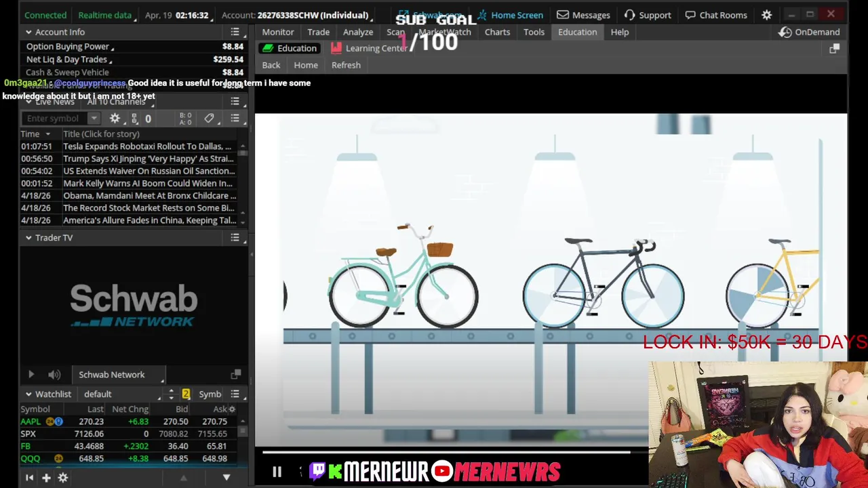
Task: Open Chat Rooms in top bar
Action: (x=715, y=15)
